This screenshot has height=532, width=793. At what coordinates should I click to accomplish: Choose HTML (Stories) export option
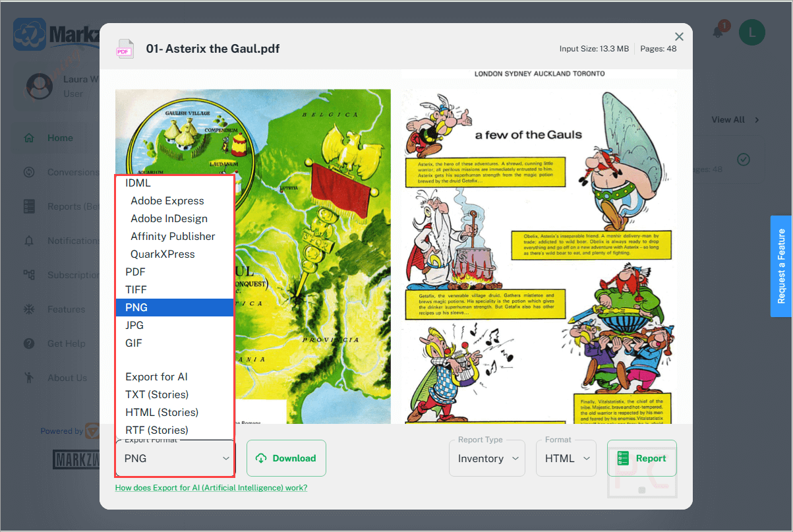175,412
